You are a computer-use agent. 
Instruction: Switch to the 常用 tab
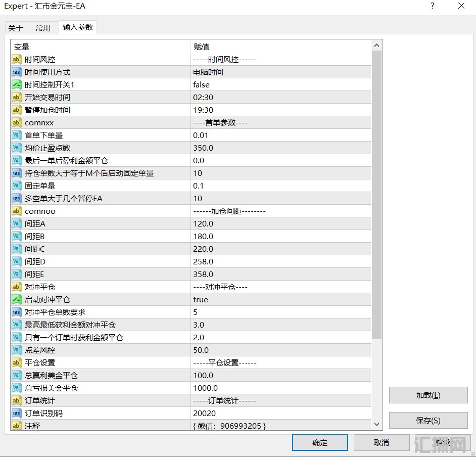(x=43, y=28)
